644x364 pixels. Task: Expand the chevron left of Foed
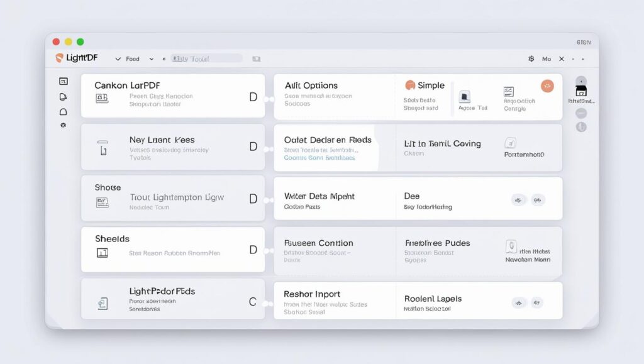[118, 58]
